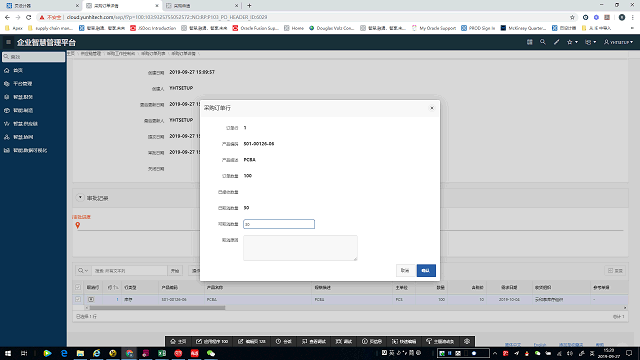Open Excel from the taskbar

[162, 353]
